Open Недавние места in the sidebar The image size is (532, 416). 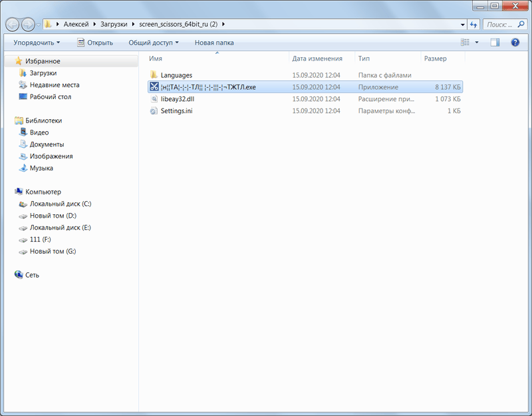[55, 85]
